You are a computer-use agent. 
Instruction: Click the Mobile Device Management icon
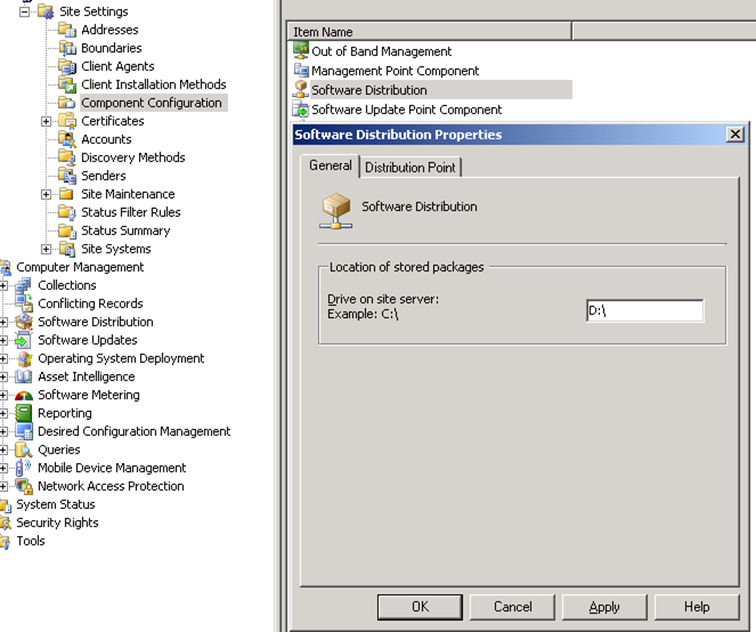point(24,468)
